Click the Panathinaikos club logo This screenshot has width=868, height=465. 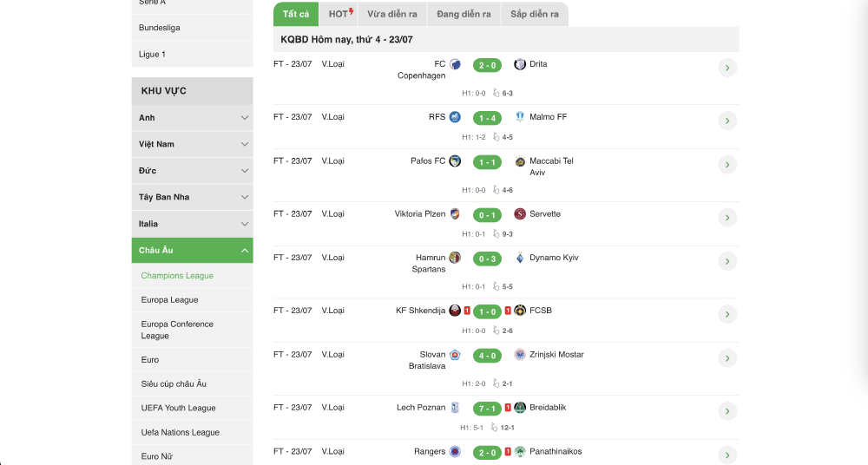point(520,452)
